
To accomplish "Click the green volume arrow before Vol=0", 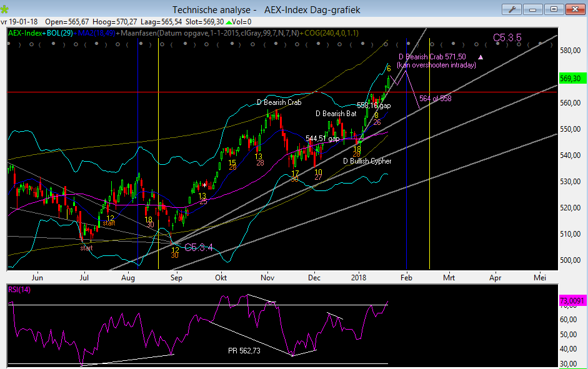I will point(229,22).
